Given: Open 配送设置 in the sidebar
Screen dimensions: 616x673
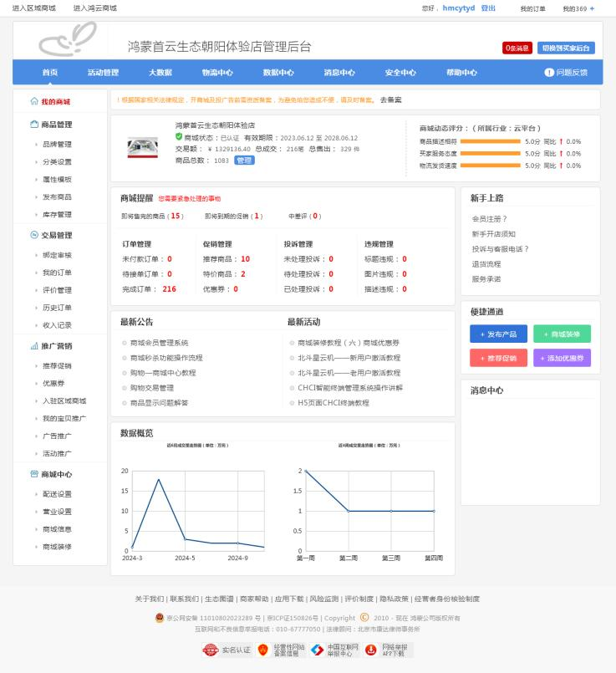Looking at the screenshot, I should point(57,494).
